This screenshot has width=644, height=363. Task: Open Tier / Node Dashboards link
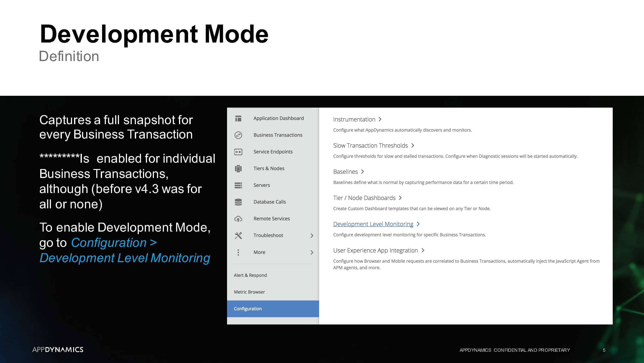[x=364, y=198]
